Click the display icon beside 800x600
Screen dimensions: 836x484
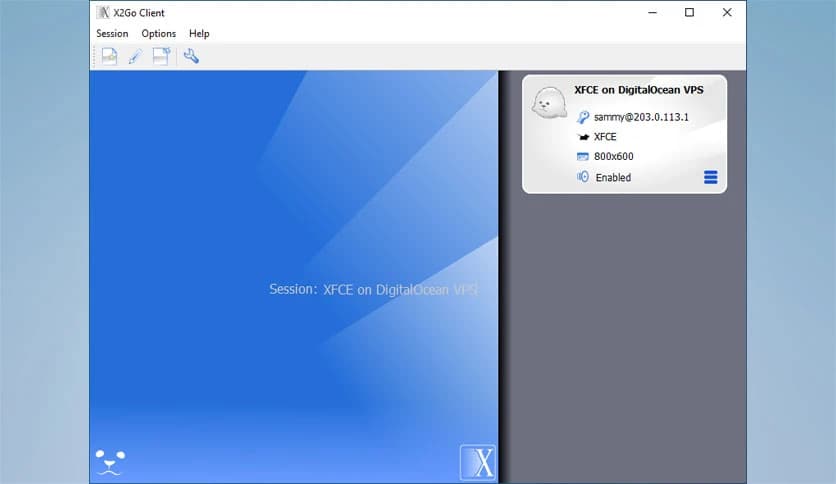[x=583, y=157]
